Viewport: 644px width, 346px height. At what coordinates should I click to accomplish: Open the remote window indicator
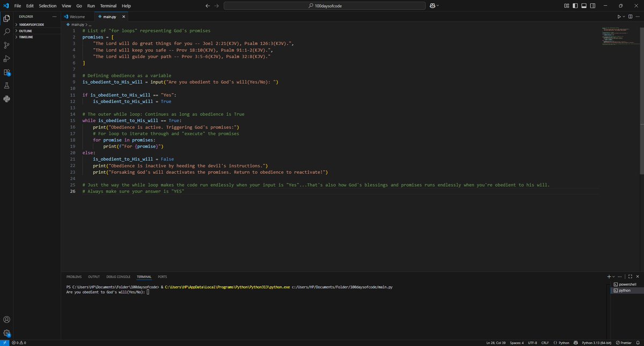(4, 342)
